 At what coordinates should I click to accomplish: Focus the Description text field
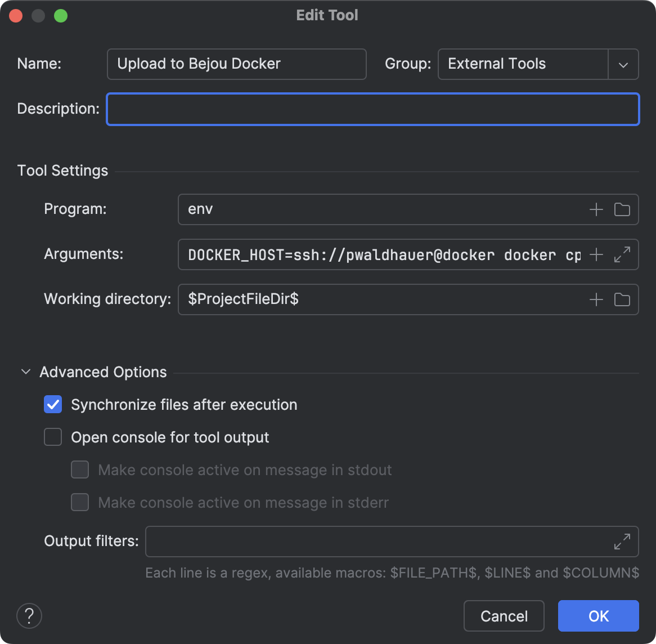[x=372, y=109]
